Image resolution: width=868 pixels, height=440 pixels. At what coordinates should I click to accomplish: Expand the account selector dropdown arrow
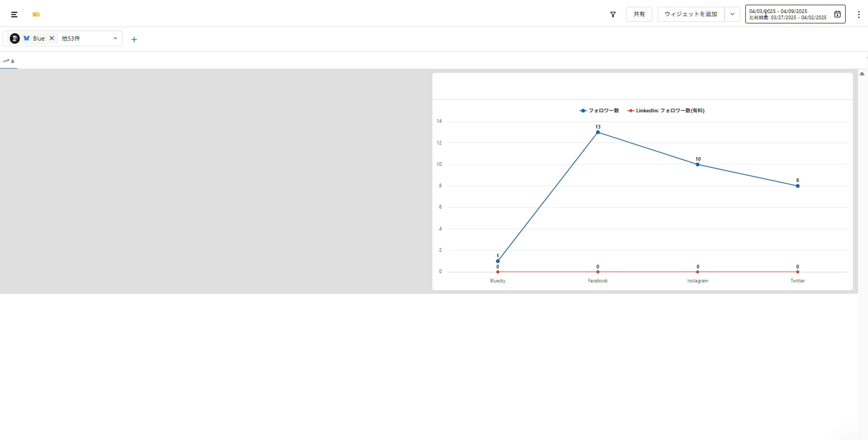coord(115,38)
